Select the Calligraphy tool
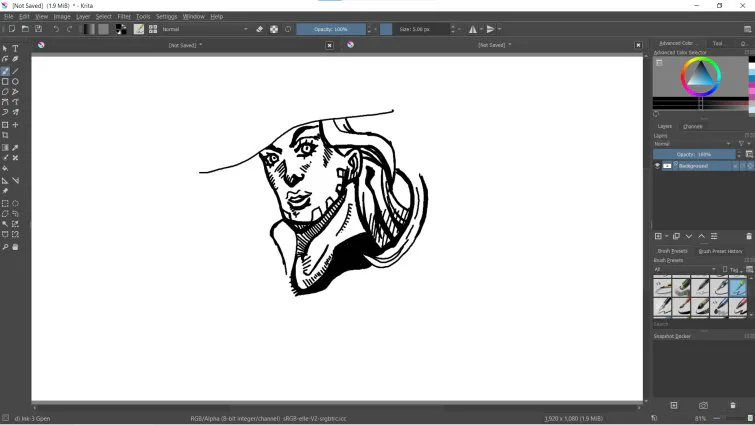The height and width of the screenshot is (425, 755). (x=15, y=59)
